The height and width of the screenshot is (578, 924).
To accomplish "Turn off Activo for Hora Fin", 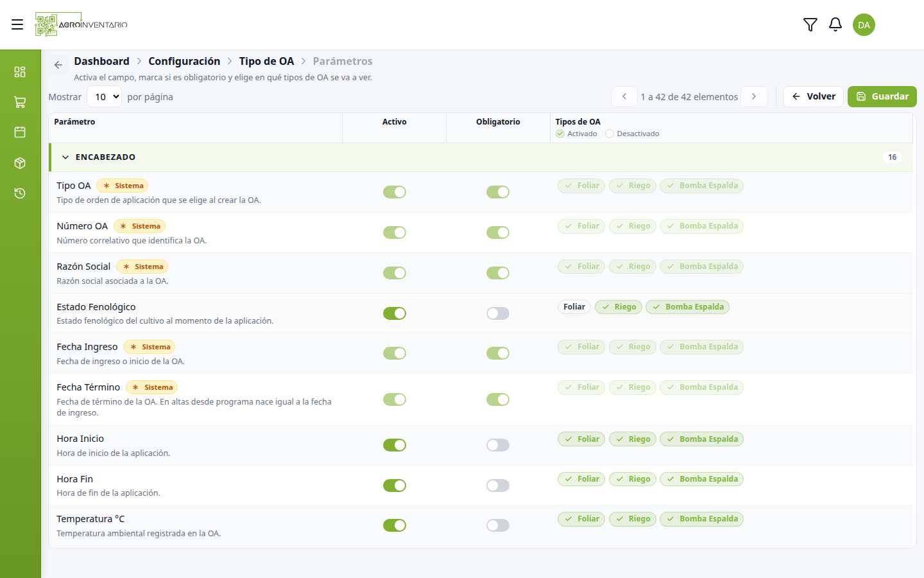I will pos(395,486).
